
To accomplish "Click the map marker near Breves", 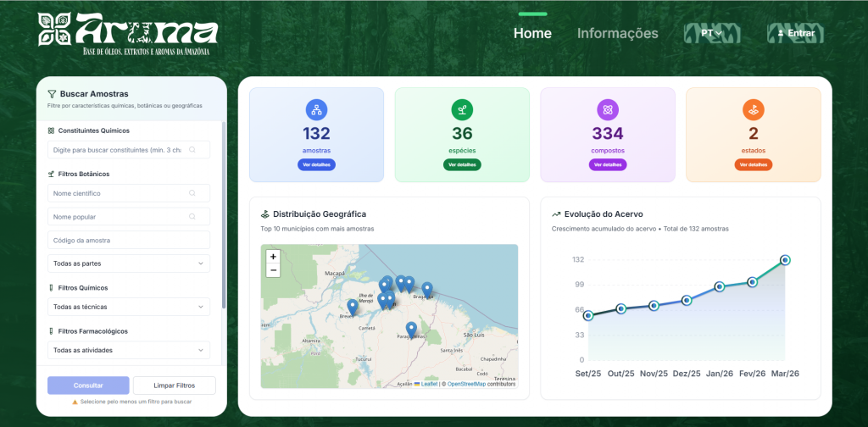I will click(x=353, y=306).
